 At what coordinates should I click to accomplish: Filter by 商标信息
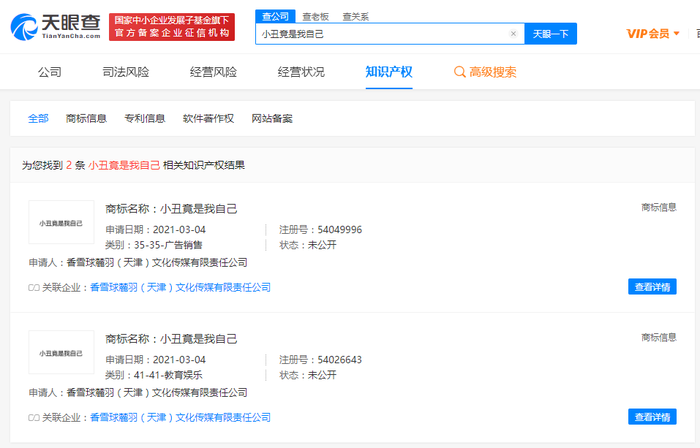pos(86,118)
